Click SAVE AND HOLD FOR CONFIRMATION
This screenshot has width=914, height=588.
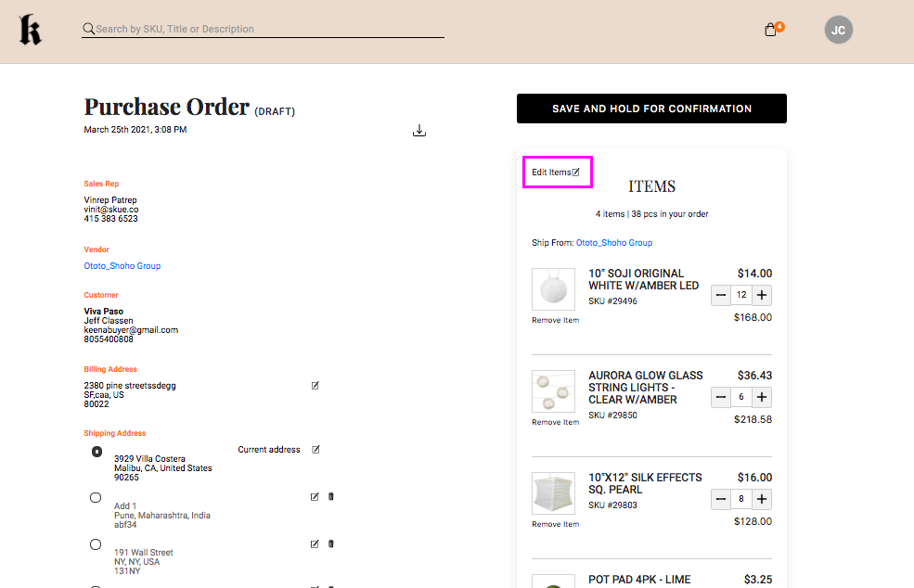coord(651,109)
